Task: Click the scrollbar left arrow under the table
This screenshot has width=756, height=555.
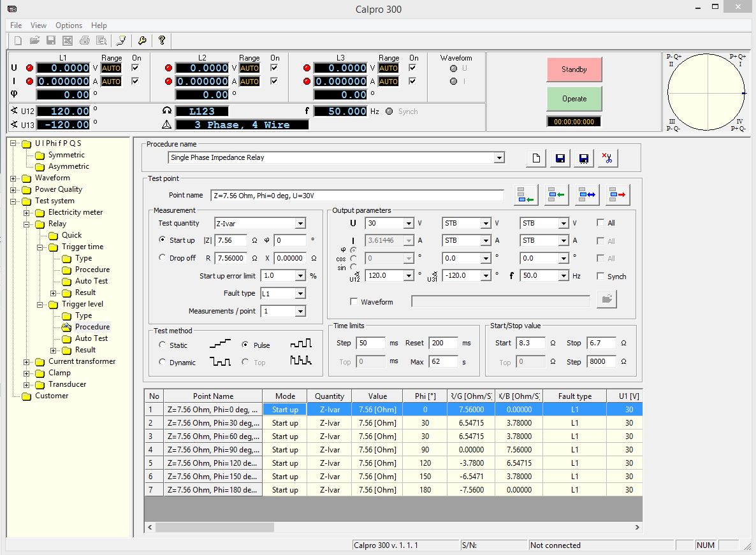Action: [150, 528]
